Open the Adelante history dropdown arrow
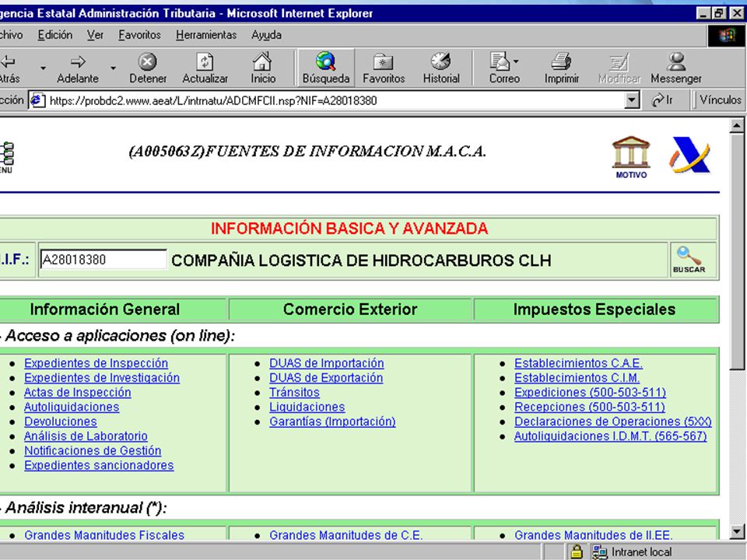 [x=113, y=68]
